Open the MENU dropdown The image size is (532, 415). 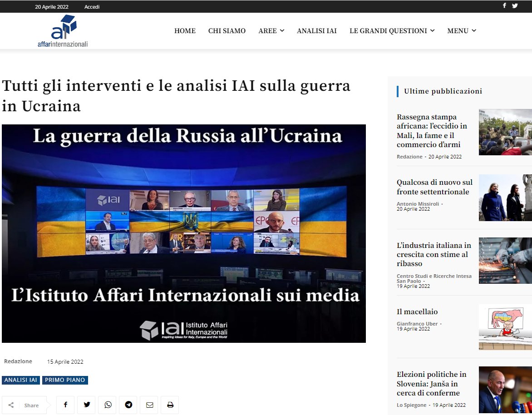click(462, 31)
